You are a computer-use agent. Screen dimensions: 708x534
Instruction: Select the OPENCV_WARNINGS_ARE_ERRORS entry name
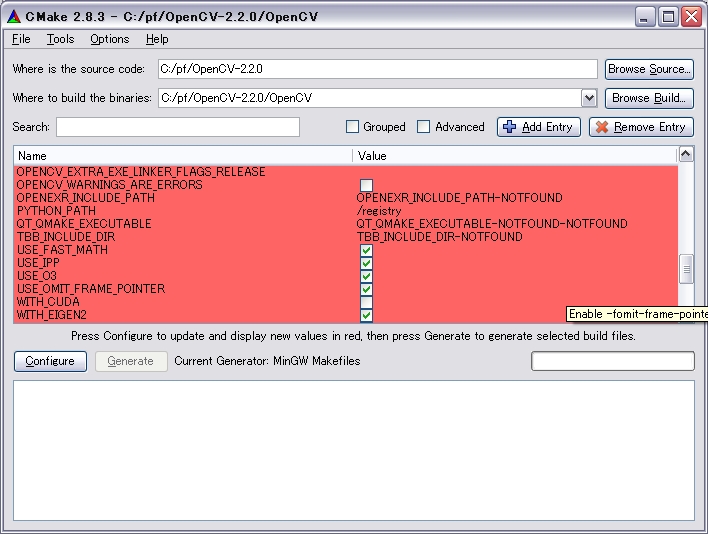pos(110,185)
